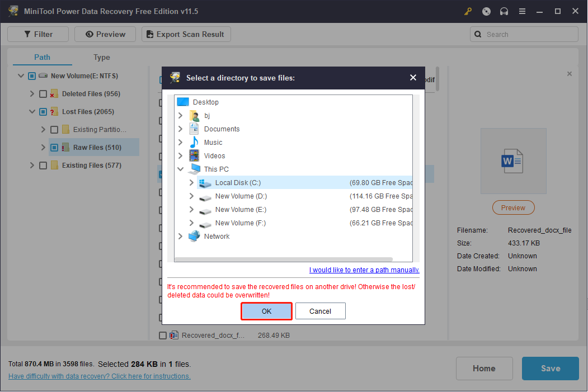Collapse the Lost Files tree node
The image size is (588, 392).
[32, 111]
